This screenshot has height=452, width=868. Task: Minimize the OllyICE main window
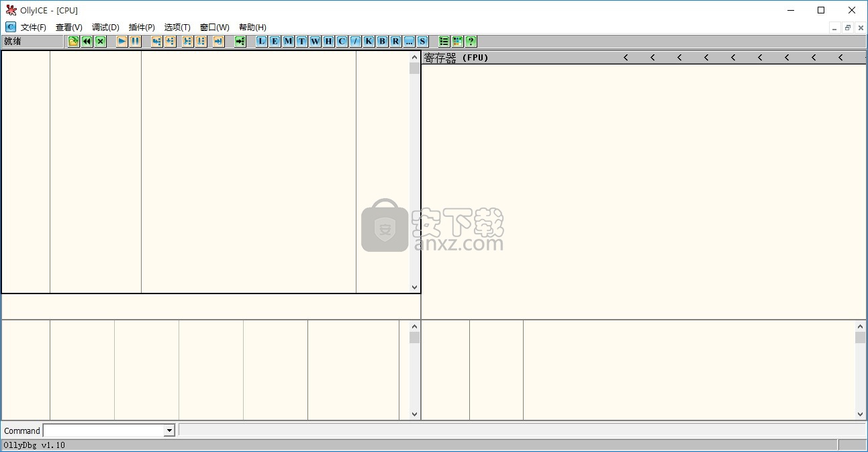point(790,10)
